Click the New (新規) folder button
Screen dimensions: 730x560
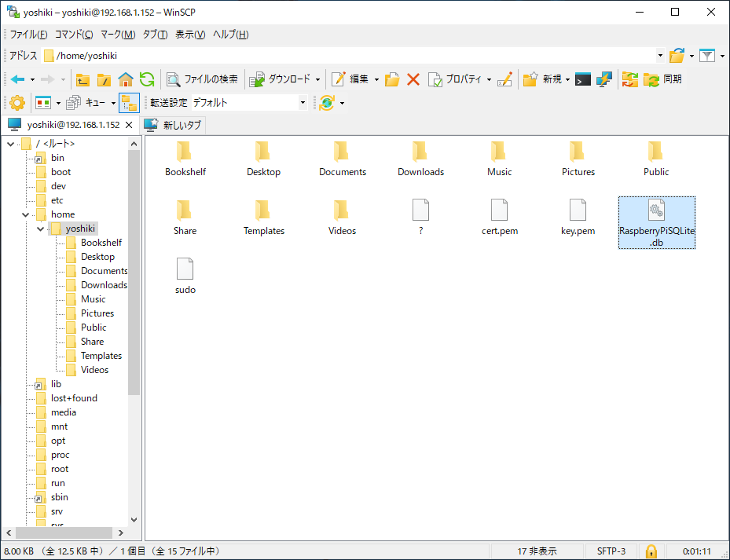tap(542, 79)
